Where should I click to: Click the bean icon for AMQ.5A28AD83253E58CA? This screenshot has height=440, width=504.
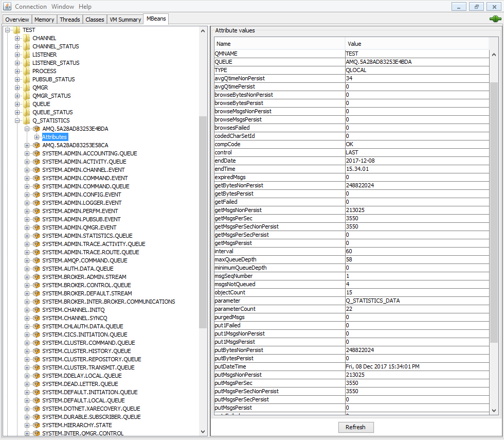click(37, 145)
